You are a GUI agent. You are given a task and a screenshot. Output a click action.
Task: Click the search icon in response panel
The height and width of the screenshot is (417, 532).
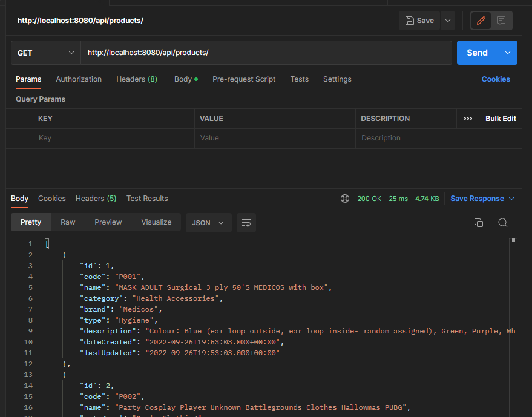point(502,223)
